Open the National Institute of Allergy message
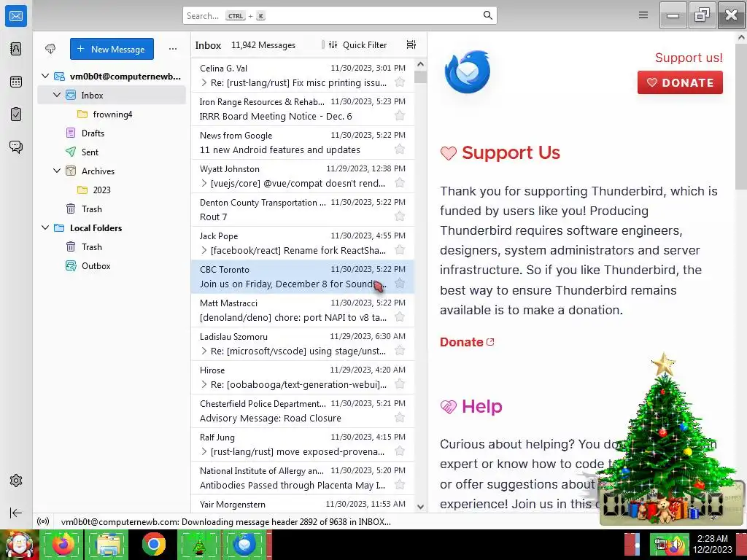The image size is (747, 560). point(303,478)
